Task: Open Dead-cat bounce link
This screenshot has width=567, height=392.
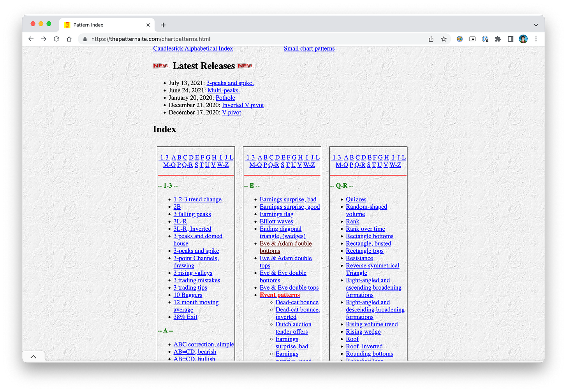Action: point(297,302)
